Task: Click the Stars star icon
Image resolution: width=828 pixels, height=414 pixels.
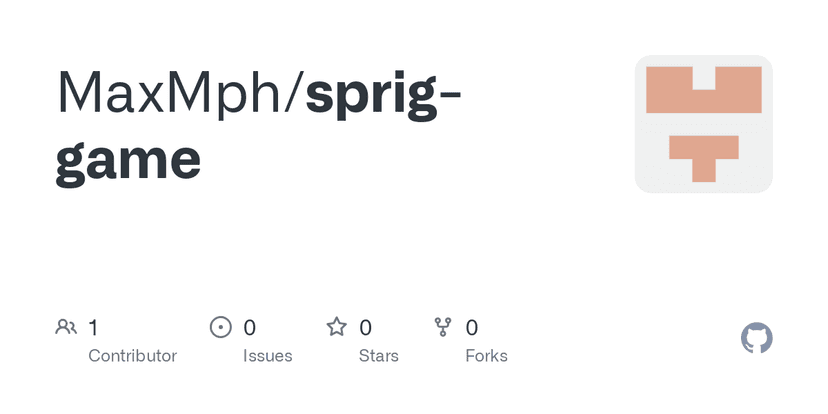Action: click(x=337, y=327)
